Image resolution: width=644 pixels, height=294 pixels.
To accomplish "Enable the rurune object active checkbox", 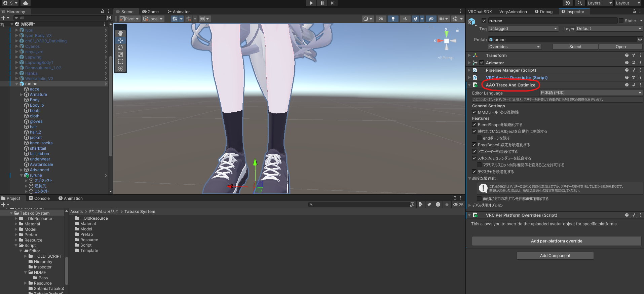I will (x=484, y=21).
